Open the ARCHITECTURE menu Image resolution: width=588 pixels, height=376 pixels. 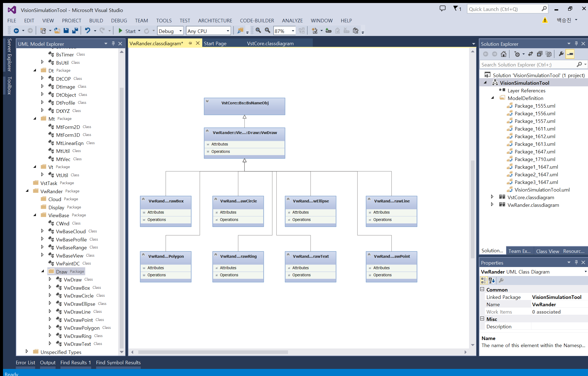[x=215, y=20]
